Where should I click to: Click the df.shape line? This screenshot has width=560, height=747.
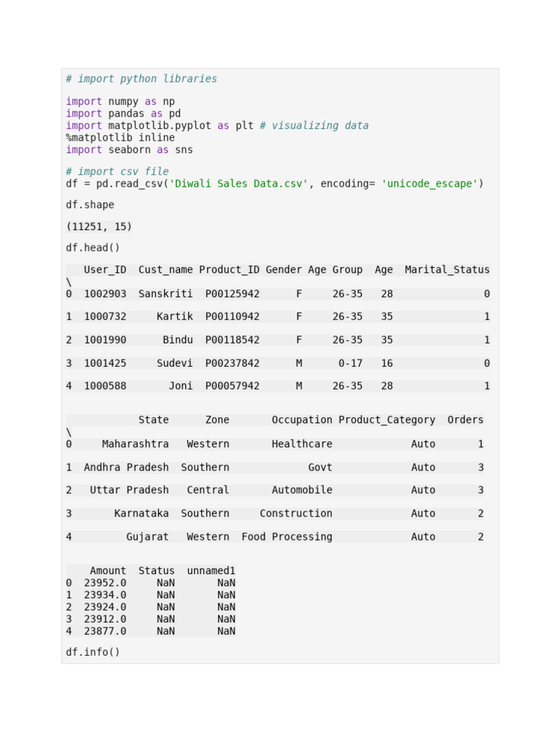click(x=90, y=205)
